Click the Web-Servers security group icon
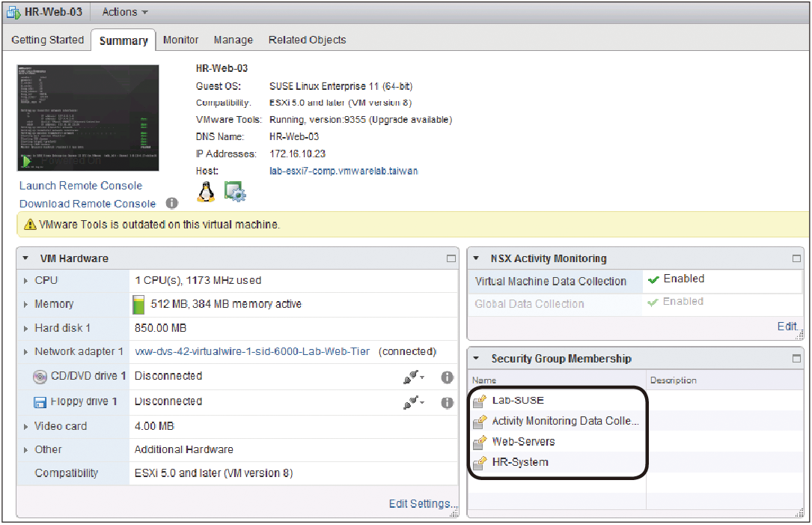The image size is (812, 525). (x=480, y=443)
